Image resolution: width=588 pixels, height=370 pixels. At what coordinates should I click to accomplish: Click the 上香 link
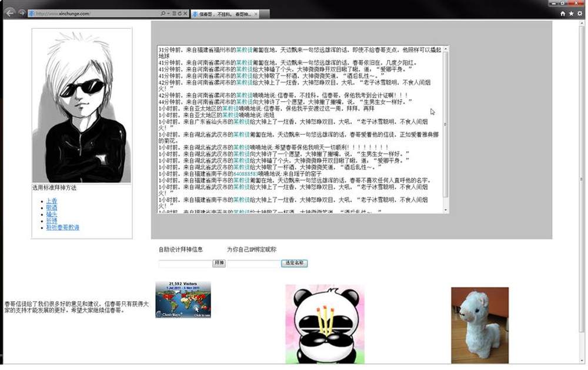52,201
